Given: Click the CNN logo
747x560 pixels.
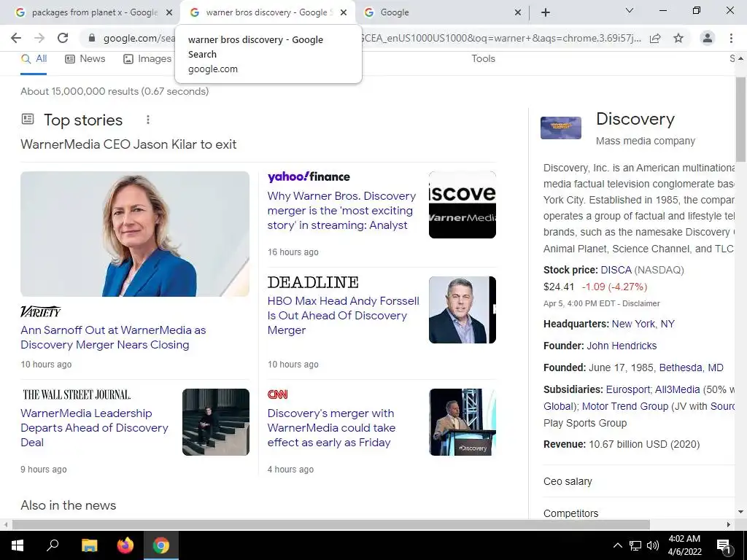Looking at the screenshot, I should pyautogui.click(x=278, y=394).
